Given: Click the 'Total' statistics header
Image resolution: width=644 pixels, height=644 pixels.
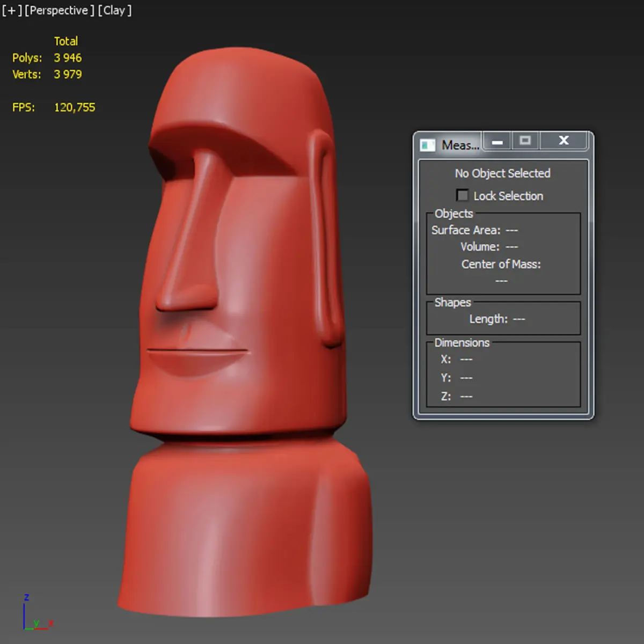Looking at the screenshot, I should pos(66,41).
